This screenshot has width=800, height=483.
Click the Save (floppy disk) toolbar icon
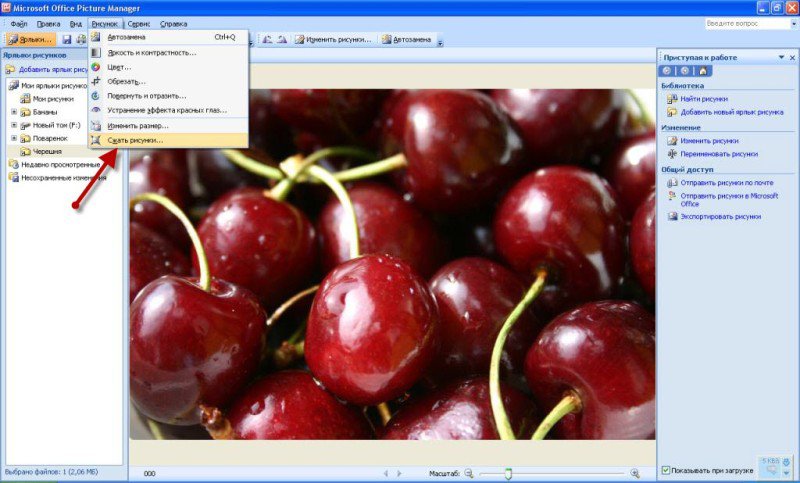tap(67, 39)
